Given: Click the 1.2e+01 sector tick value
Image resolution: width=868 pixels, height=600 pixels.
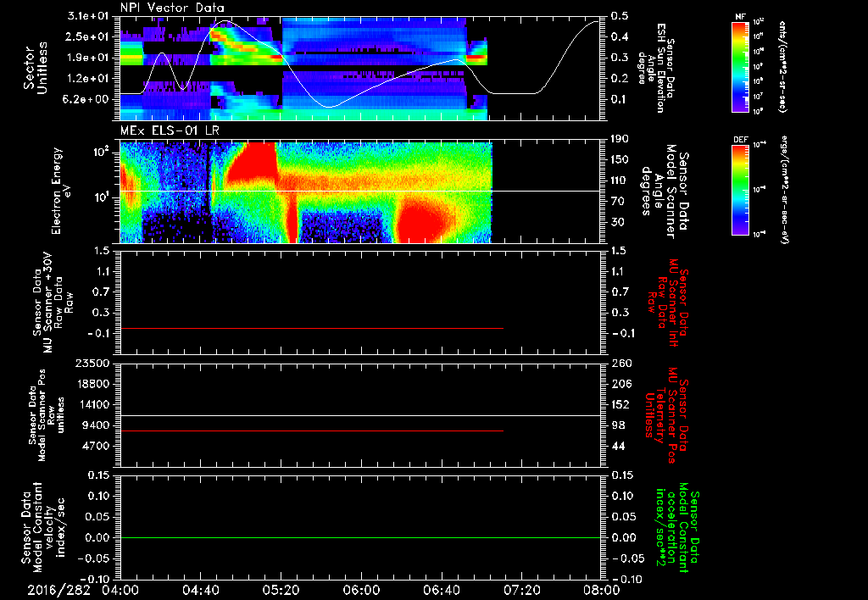Looking at the screenshot, I should (x=88, y=78).
